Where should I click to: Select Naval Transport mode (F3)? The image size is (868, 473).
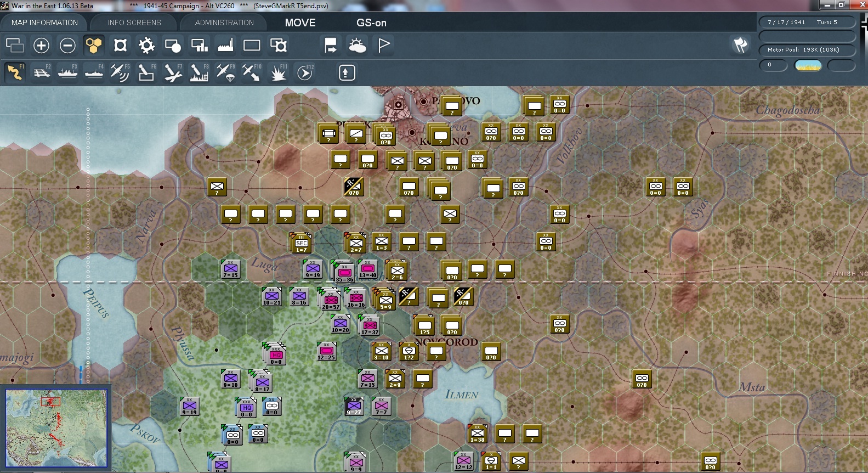pyautogui.click(x=67, y=72)
